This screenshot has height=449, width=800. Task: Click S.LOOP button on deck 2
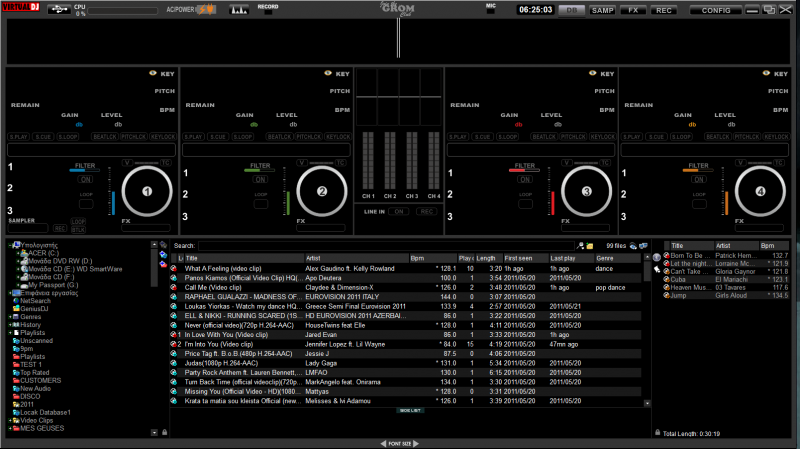[x=242, y=137]
